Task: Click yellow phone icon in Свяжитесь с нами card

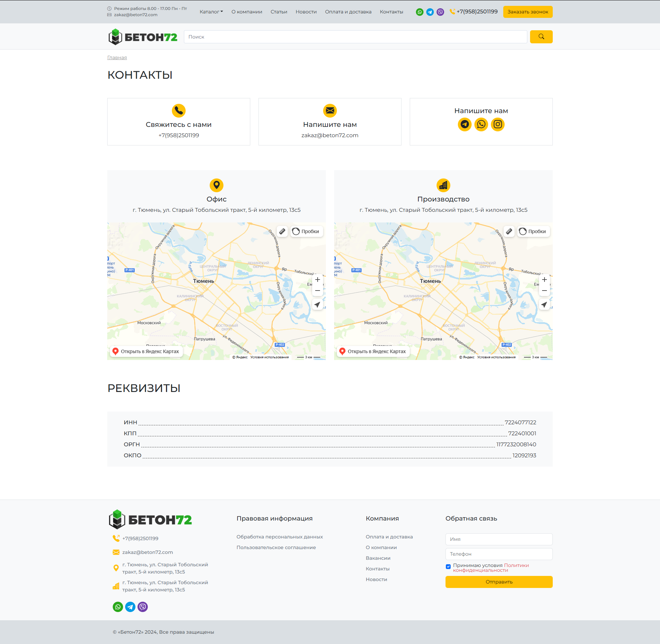Action: tap(179, 111)
